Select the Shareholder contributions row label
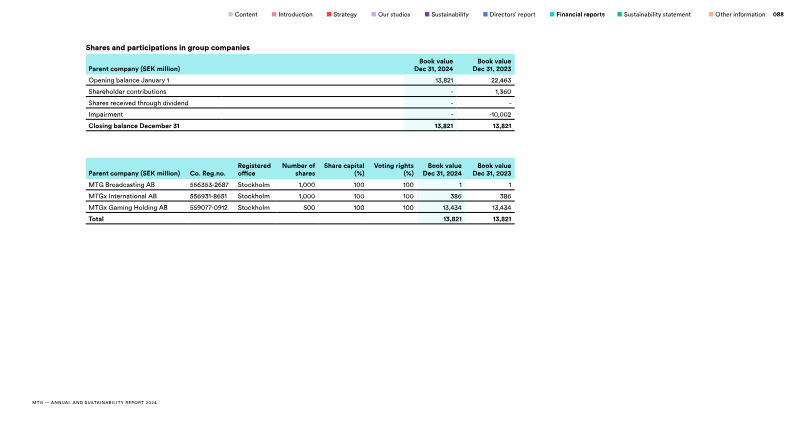Screen dimensions: 800x426 (x=127, y=91)
